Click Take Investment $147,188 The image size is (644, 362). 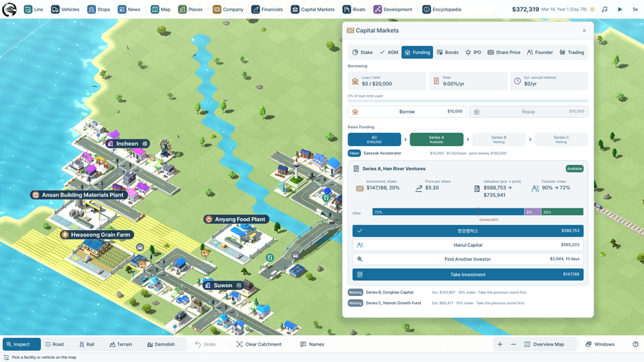click(x=468, y=274)
